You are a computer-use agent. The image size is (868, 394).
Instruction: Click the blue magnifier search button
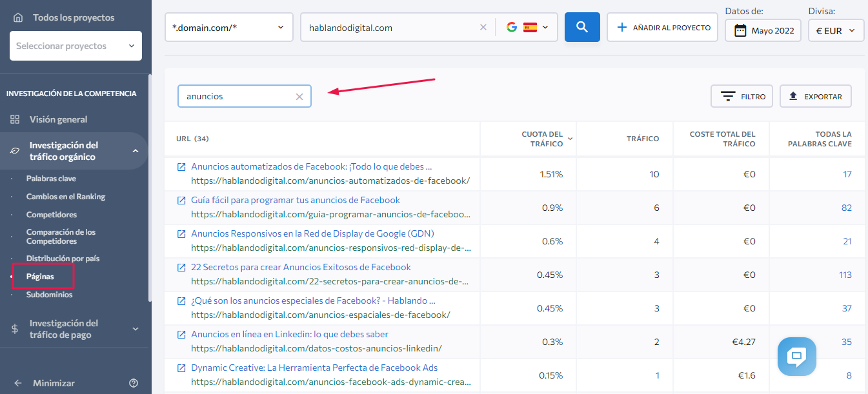pyautogui.click(x=582, y=27)
